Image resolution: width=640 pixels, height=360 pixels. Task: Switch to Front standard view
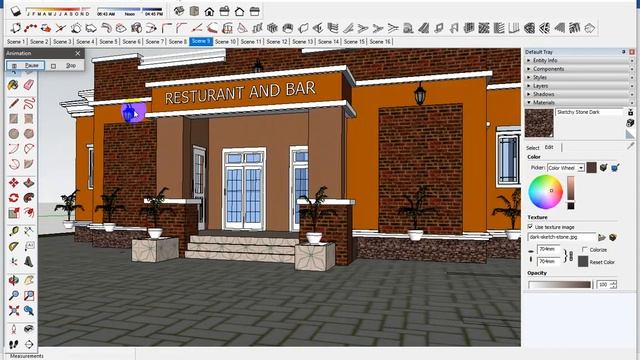pyautogui.click(x=209, y=11)
